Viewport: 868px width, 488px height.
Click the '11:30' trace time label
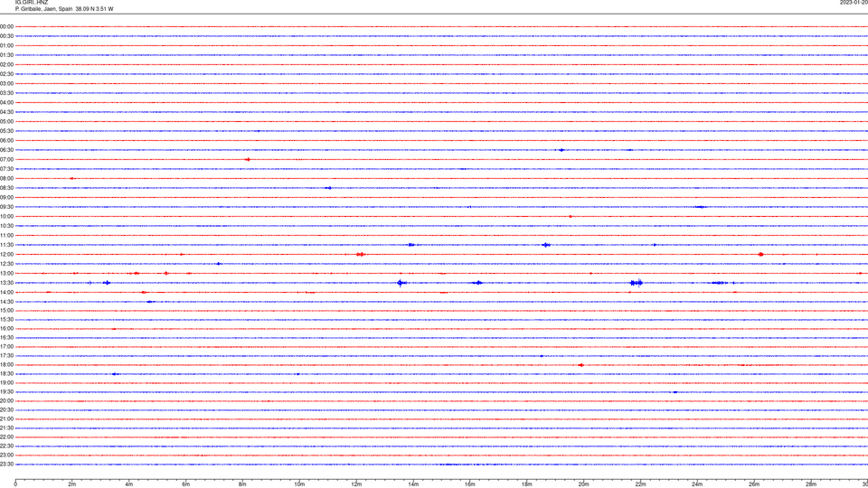pyautogui.click(x=6, y=245)
